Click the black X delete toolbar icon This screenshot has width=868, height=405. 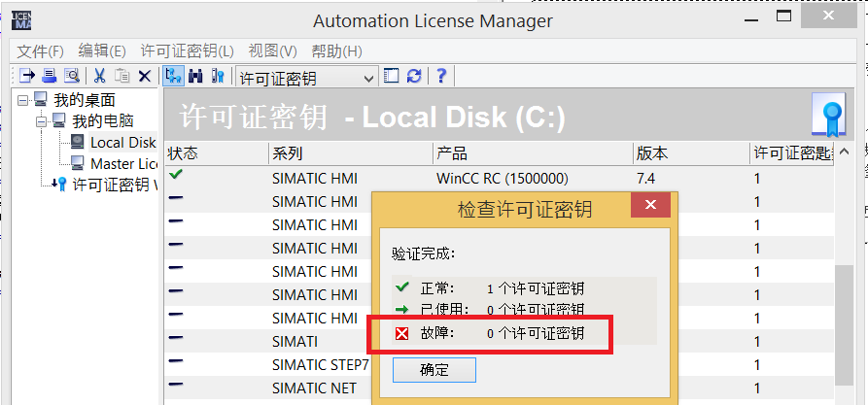tap(145, 76)
